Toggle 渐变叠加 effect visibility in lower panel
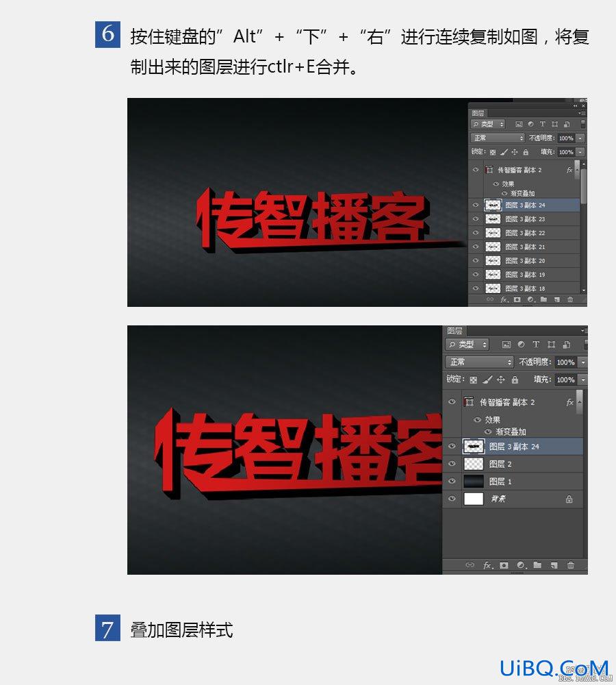The width and height of the screenshot is (616, 685). pos(488,432)
